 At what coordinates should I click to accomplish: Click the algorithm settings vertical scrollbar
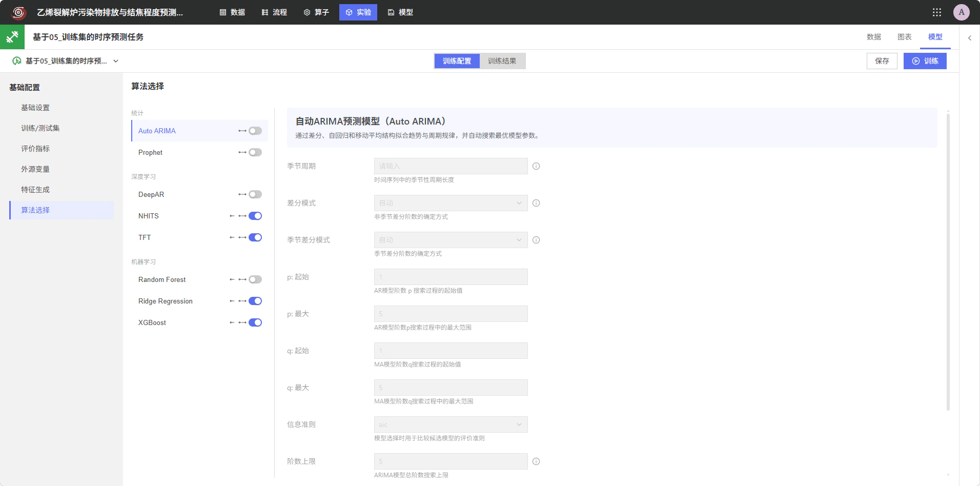[948, 261]
